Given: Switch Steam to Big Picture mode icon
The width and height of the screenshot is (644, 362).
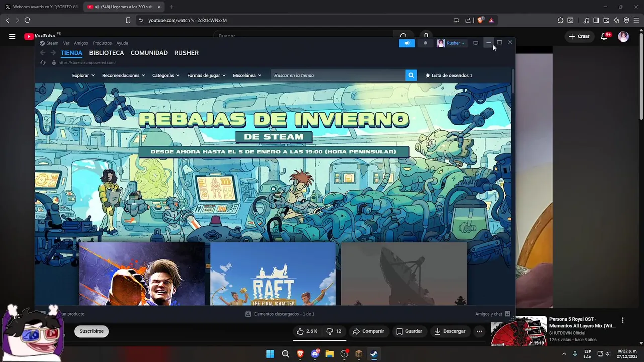Looking at the screenshot, I should pyautogui.click(x=476, y=43).
